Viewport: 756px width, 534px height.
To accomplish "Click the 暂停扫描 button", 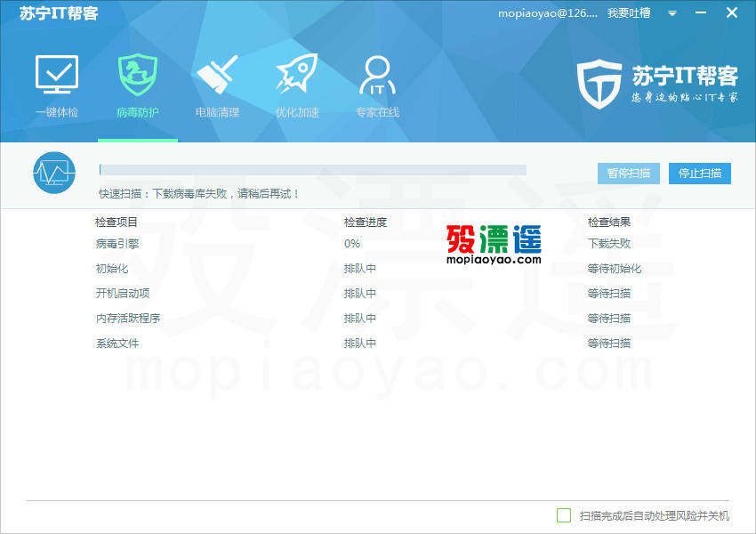I will (629, 174).
